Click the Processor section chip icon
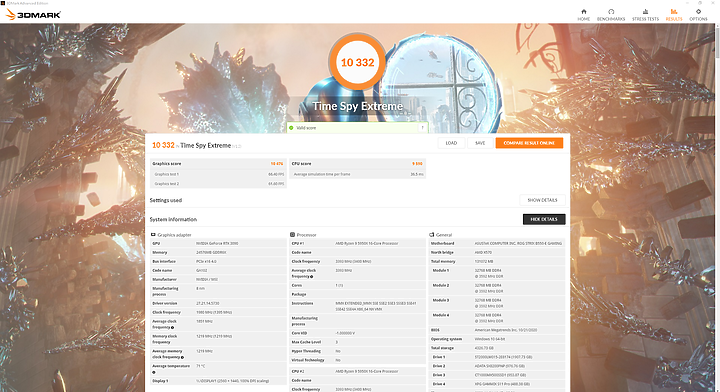This screenshot has height=392, width=720. [x=292, y=235]
